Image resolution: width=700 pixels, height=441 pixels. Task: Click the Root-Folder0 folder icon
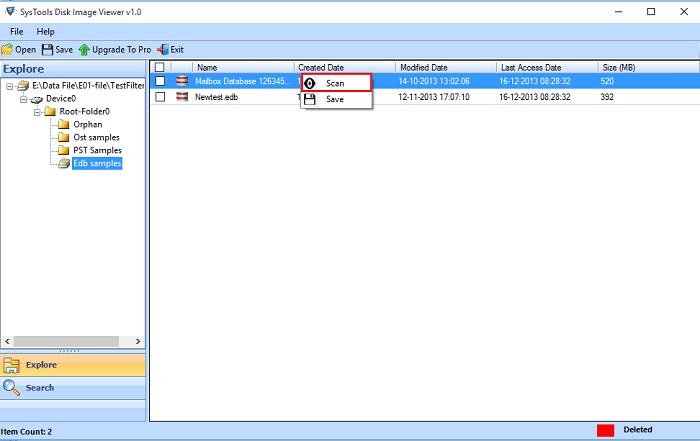pos(50,111)
